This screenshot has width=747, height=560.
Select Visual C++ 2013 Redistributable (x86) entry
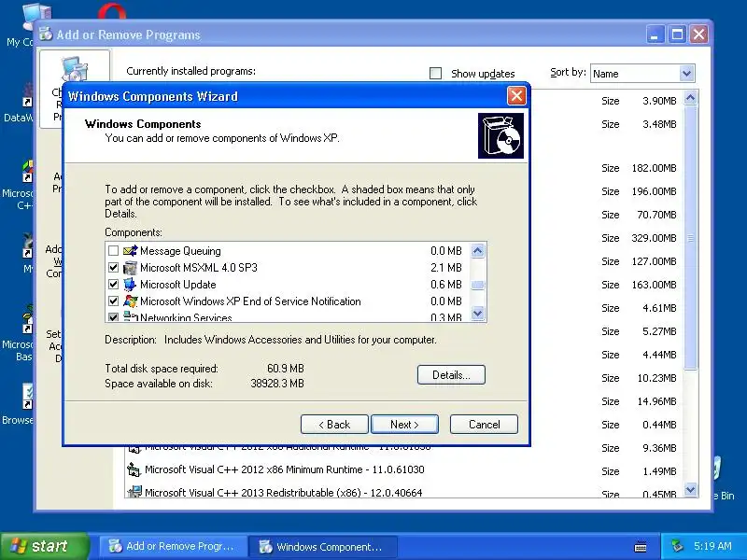284,493
